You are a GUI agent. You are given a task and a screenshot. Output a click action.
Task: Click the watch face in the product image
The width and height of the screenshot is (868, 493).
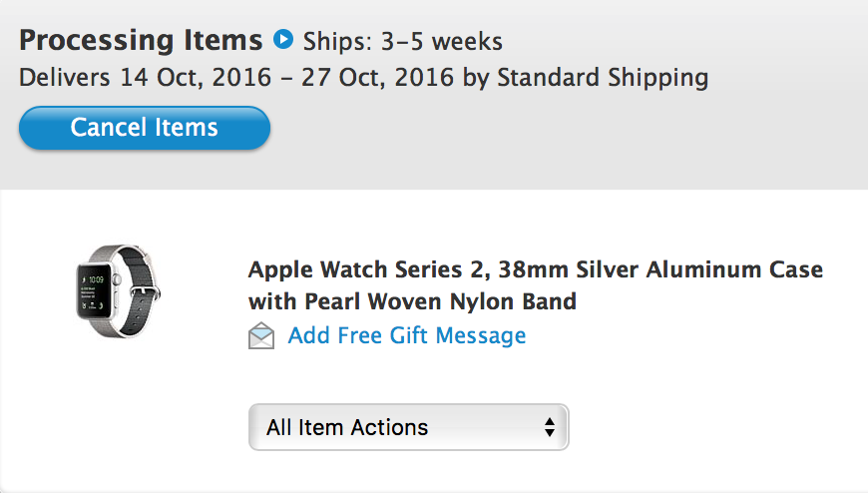point(94,290)
